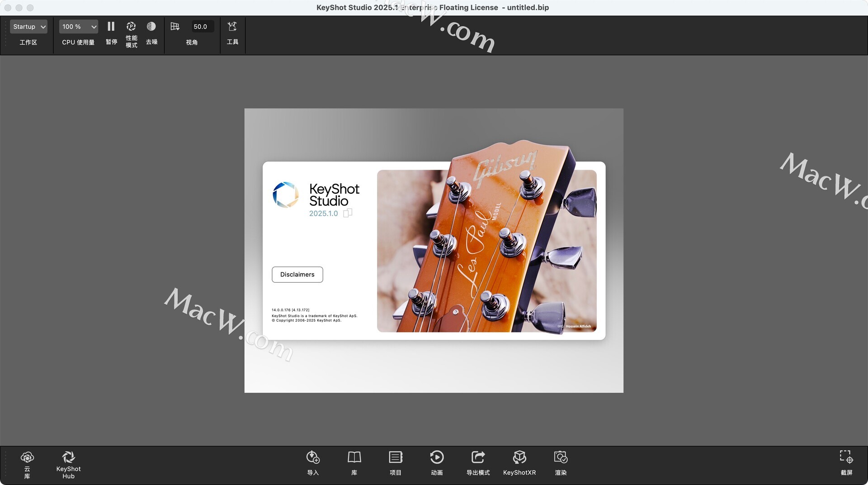The height and width of the screenshot is (485, 868).
Task: Click the copyright 2006-2025 KeyShot ApS text
Action: tap(307, 320)
